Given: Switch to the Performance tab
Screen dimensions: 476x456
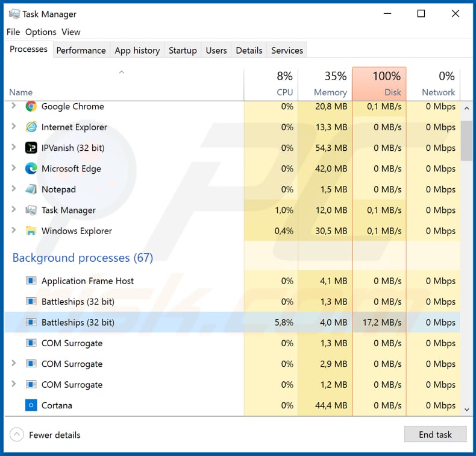Looking at the screenshot, I should coord(81,50).
